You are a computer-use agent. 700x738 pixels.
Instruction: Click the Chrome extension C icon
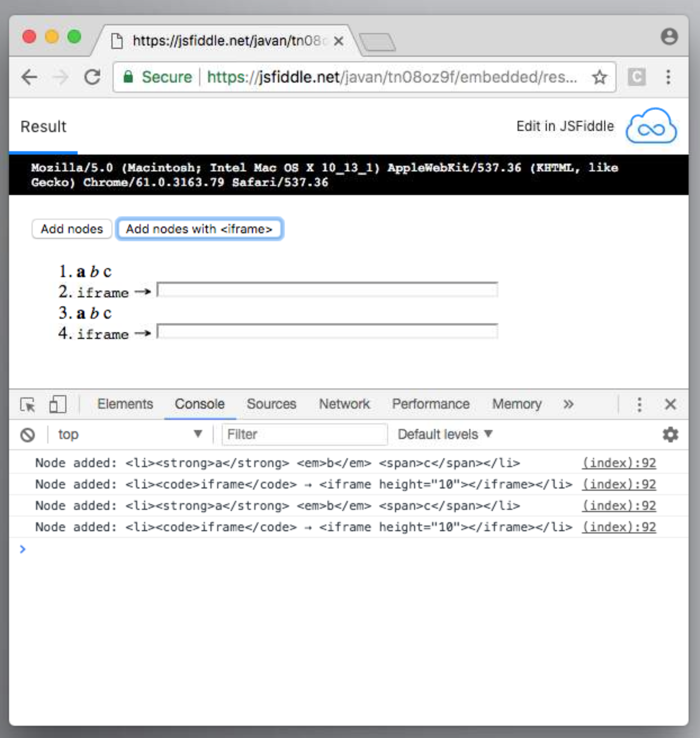coord(637,77)
